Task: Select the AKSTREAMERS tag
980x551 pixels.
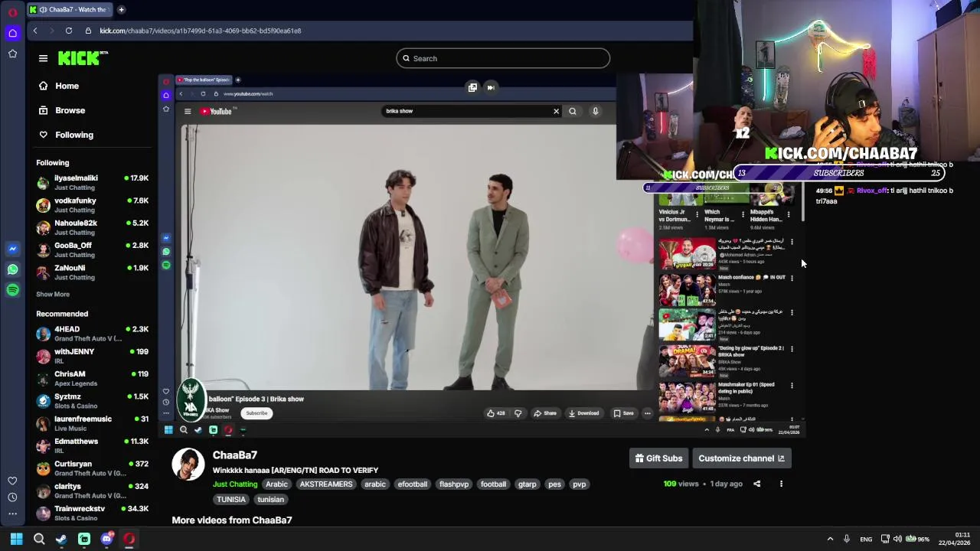Action: point(326,484)
